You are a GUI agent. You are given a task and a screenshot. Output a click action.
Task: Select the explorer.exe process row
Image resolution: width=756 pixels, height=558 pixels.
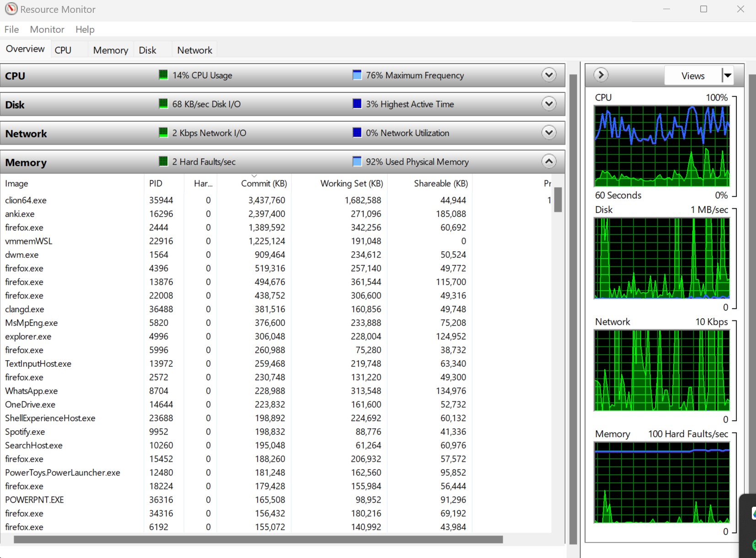coord(276,336)
